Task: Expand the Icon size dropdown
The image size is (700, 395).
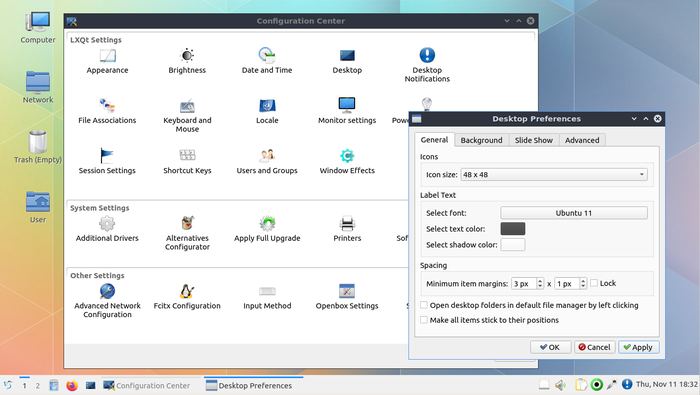Action: point(554,175)
